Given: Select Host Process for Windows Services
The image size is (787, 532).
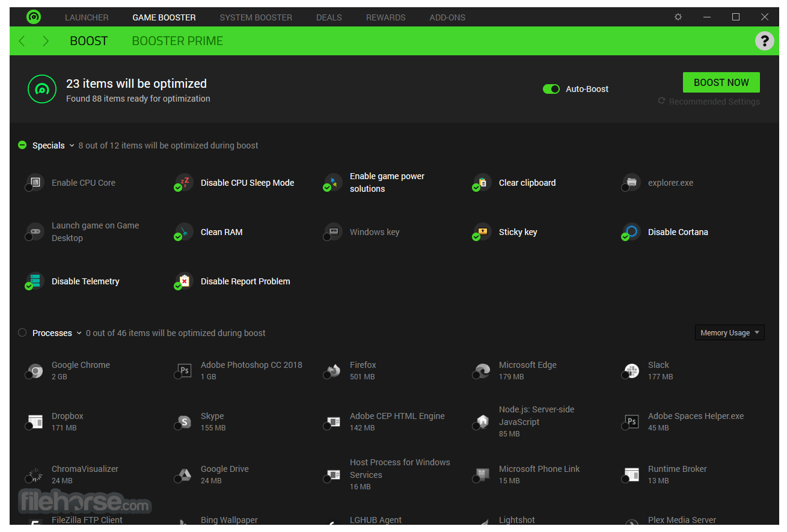Looking at the screenshot, I should click(387, 474).
